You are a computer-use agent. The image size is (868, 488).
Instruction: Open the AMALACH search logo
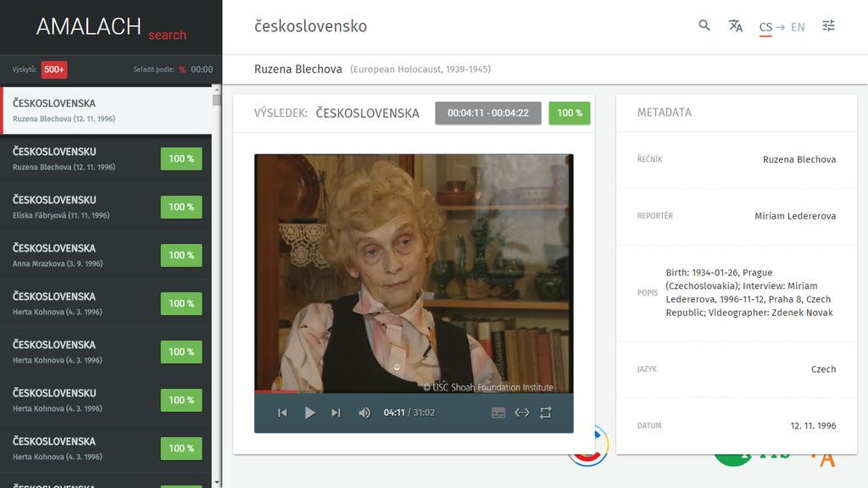111,27
